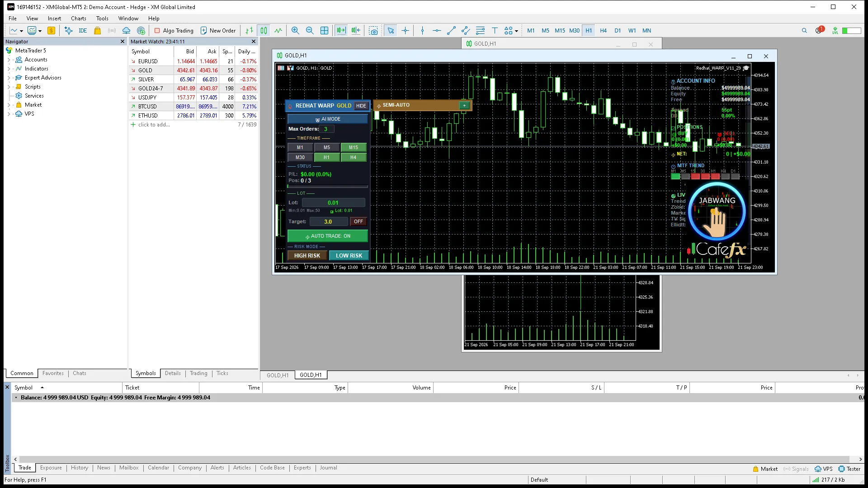Select the Fibonacci retracement tool
The width and height of the screenshot is (868, 488).
pyautogui.click(x=480, y=31)
